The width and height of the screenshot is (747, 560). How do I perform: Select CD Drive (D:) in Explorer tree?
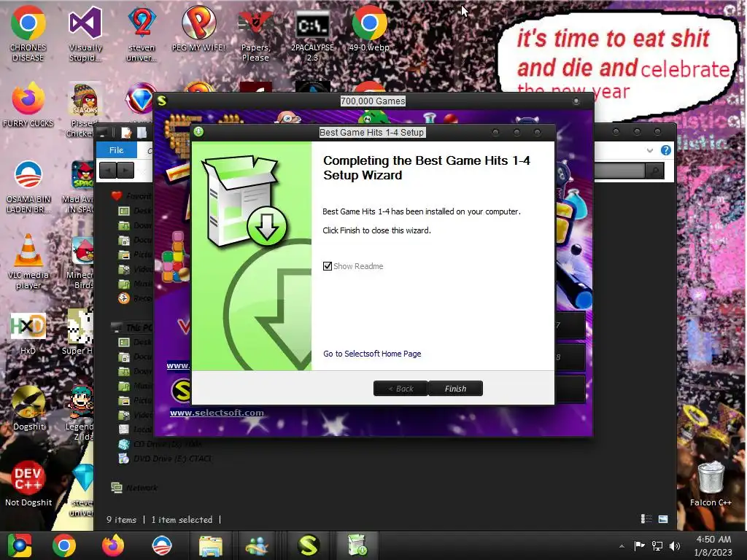coord(160,444)
